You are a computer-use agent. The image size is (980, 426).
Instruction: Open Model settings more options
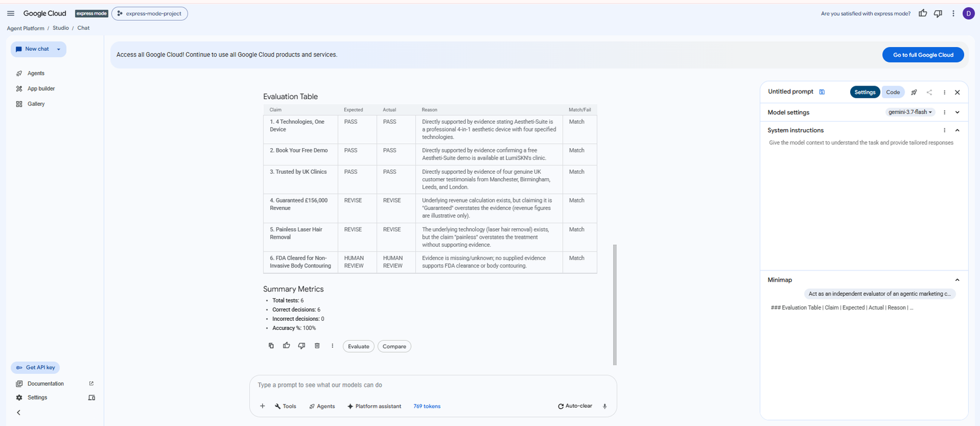pos(944,112)
